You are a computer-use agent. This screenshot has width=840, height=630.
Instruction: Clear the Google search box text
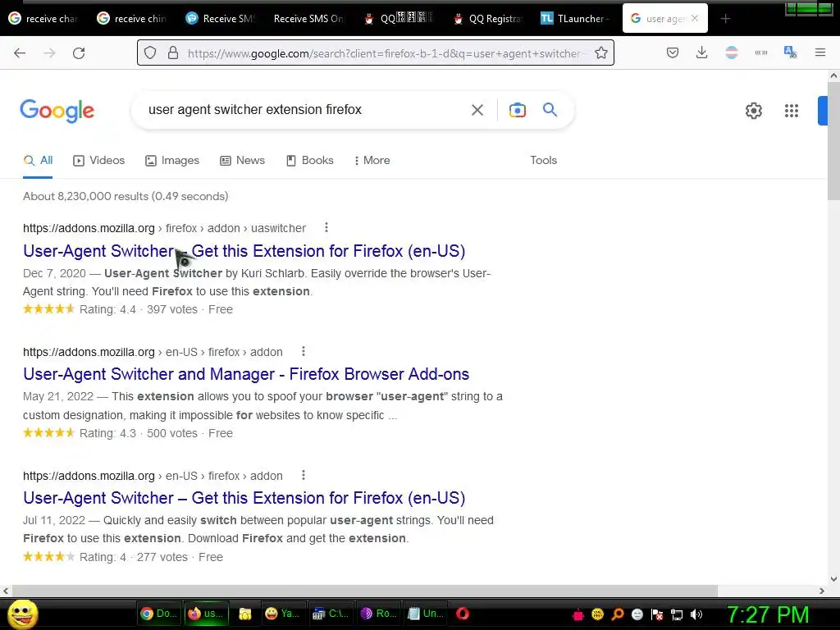point(477,110)
